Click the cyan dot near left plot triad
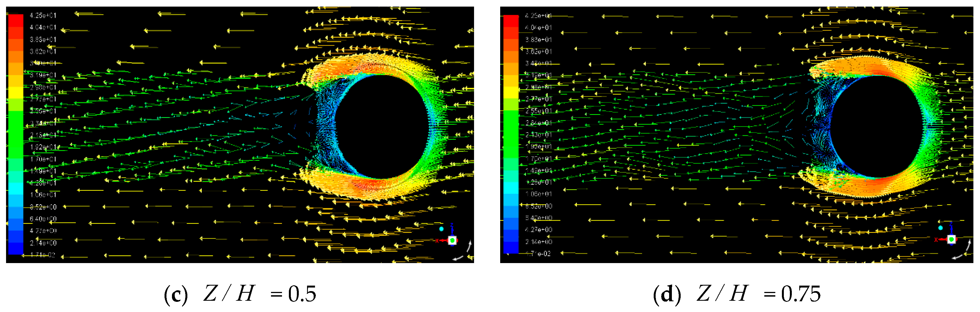The image size is (980, 312). coord(441,229)
